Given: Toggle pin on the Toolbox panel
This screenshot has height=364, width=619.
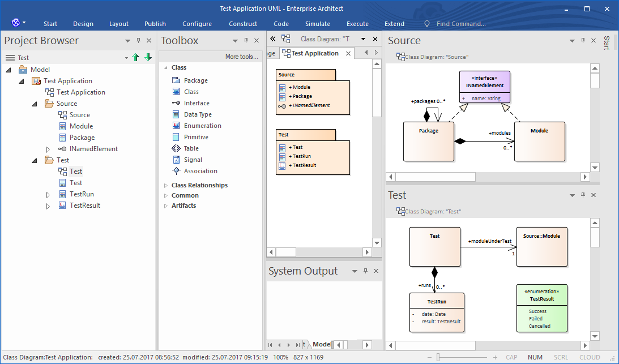Looking at the screenshot, I should (x=246, y=41).
